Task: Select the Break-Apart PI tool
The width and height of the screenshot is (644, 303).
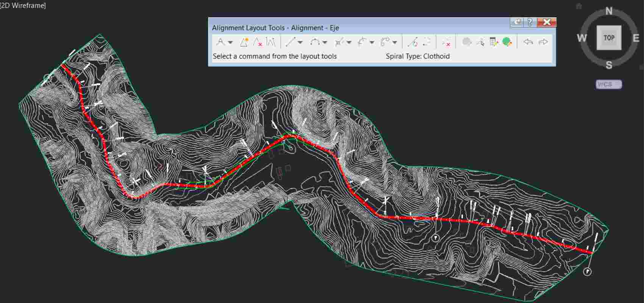Action: tap(270, 42)
